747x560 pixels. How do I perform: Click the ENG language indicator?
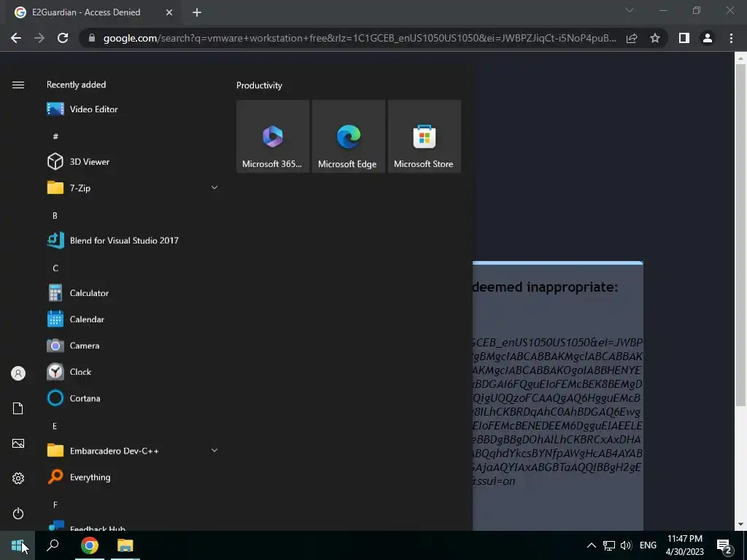pos(648,545)
